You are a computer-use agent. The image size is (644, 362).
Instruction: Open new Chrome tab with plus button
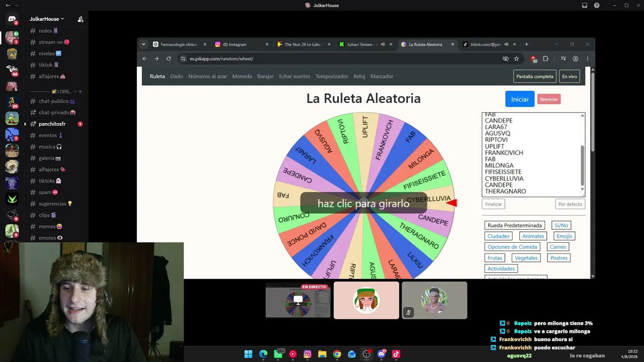526,44
